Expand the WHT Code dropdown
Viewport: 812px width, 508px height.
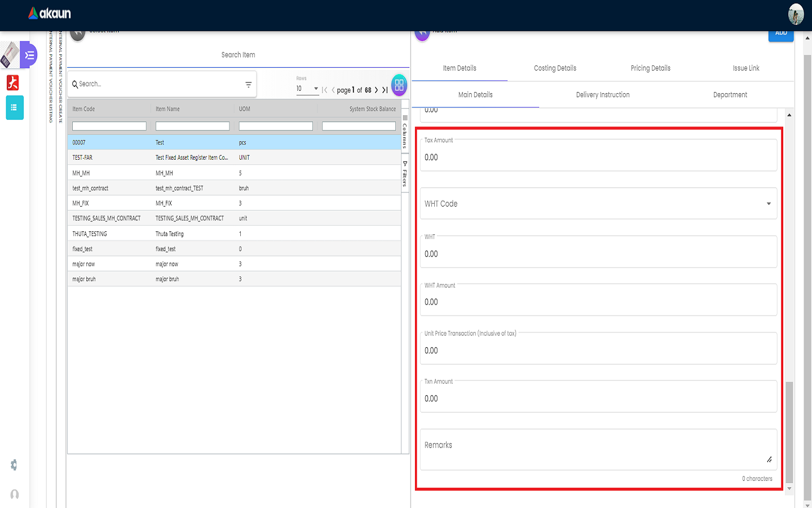coord(768,204)
